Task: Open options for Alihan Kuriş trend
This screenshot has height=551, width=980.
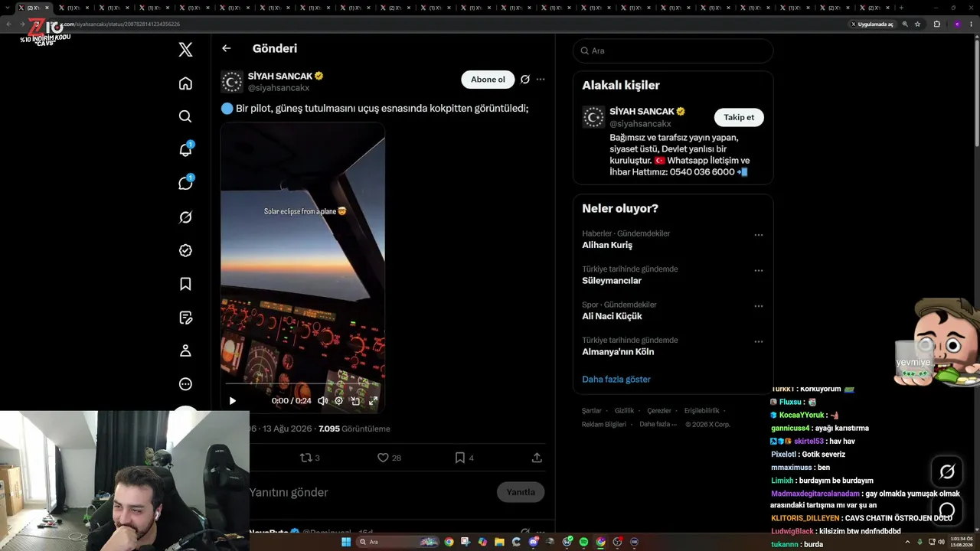Action: [759, 235]
